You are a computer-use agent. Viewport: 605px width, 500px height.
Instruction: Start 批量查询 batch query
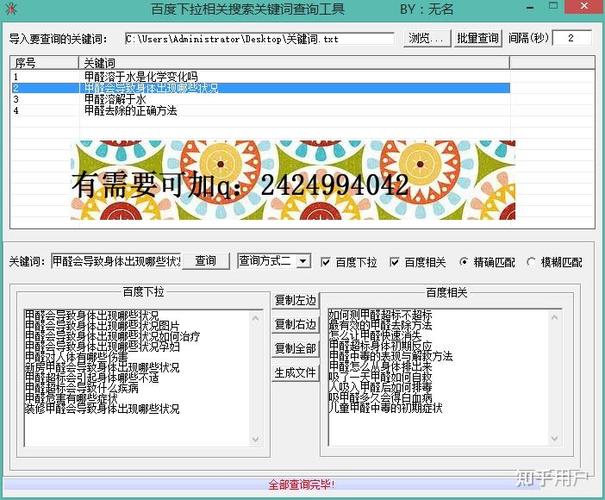[x=478, y=38]
